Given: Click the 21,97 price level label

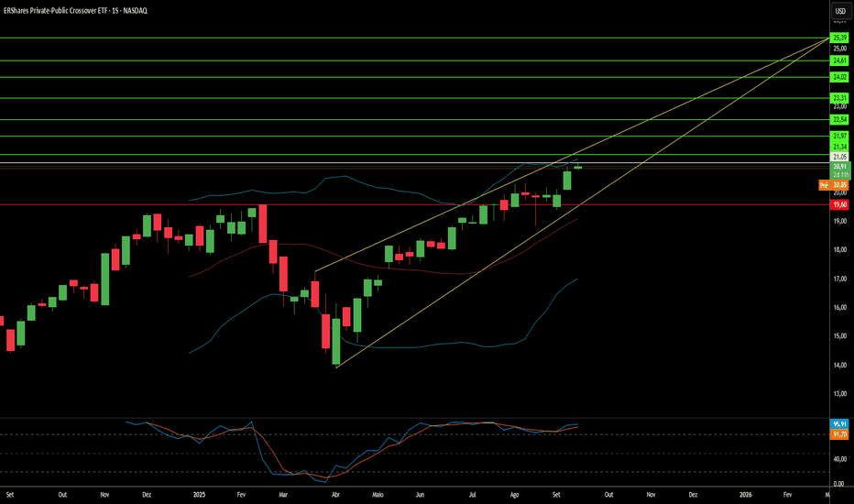Looking at the screenshot, I should (839, 136).
